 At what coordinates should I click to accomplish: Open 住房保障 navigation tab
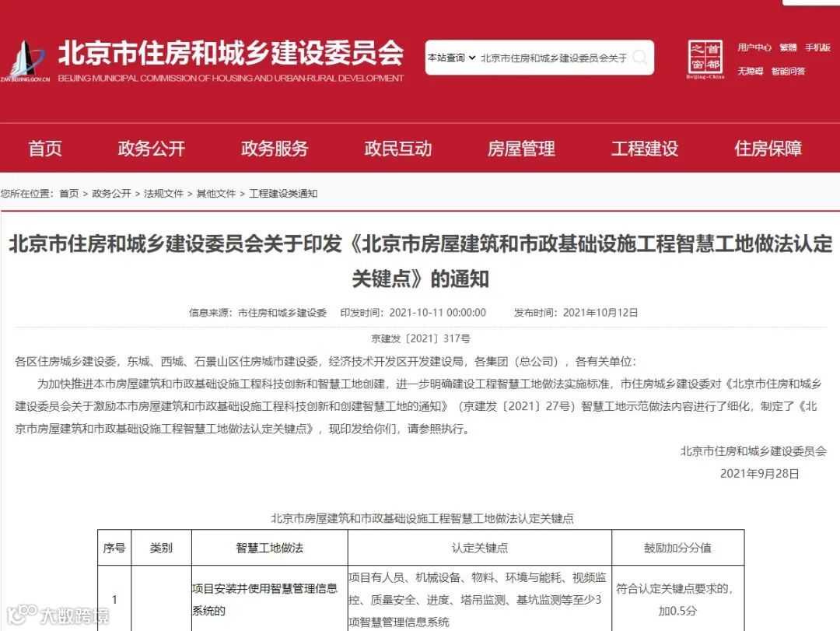coord(768,149)
